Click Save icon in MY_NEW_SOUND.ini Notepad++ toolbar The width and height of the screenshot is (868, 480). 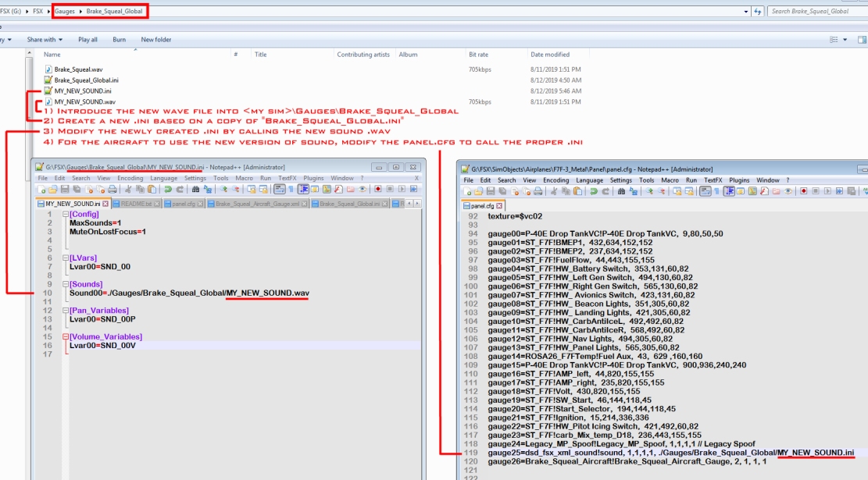tap(65, 189)
